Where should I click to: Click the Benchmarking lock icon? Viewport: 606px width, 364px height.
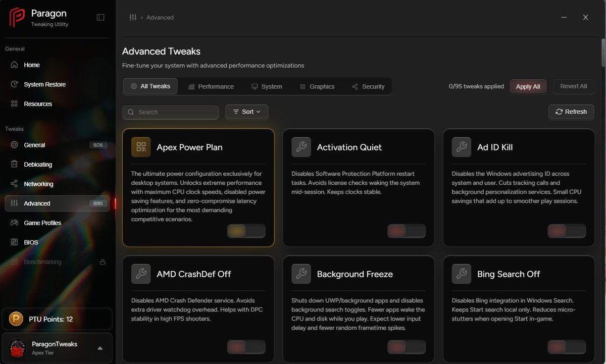pyautogui.click(x=103, y=262)
